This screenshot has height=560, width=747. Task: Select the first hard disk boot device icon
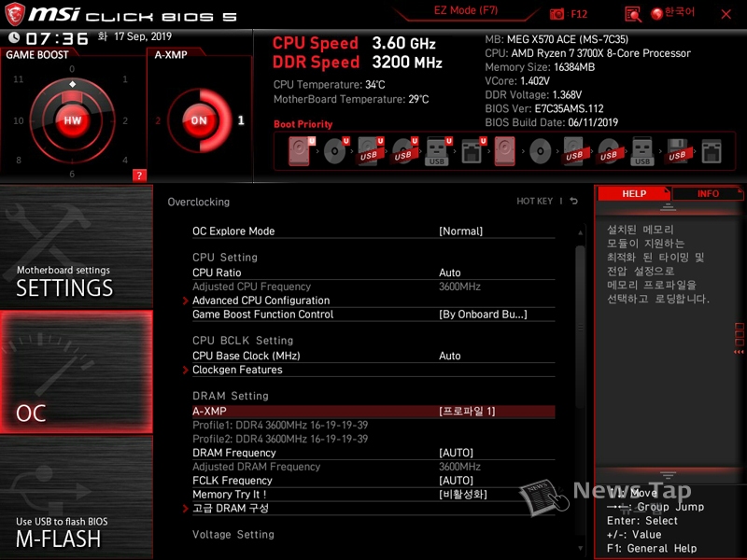(x=300, y=150)
